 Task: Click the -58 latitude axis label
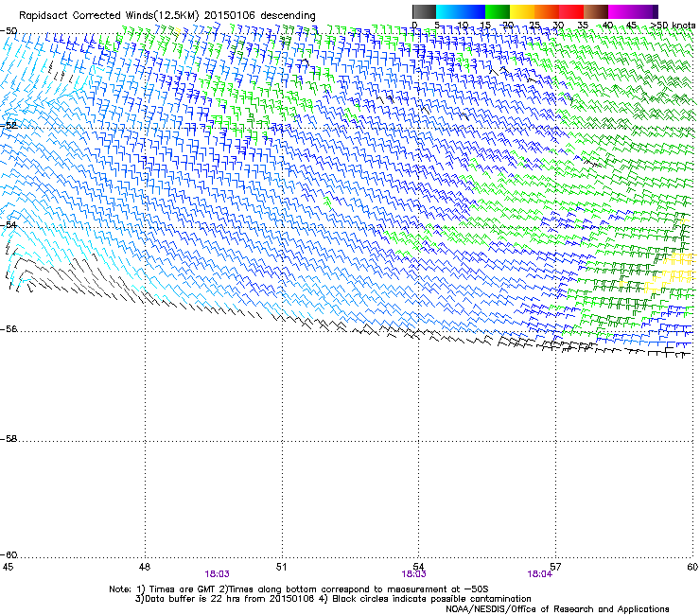(9, 439)
